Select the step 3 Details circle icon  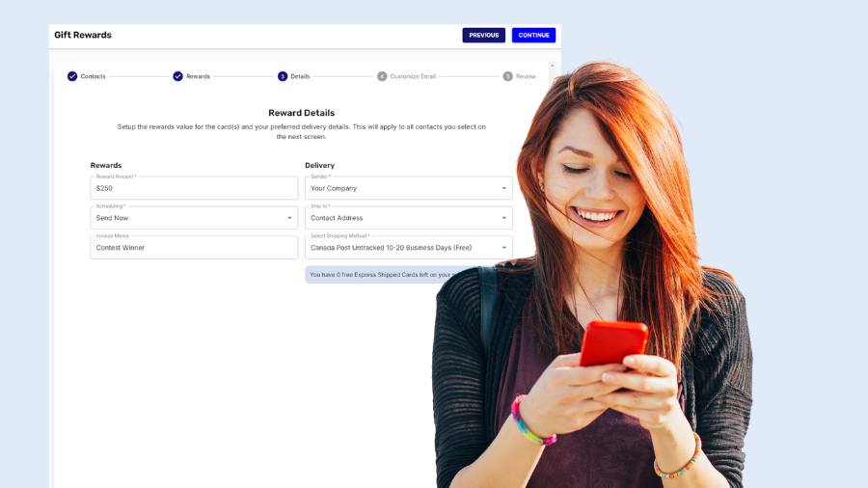(x=283, y=76)
